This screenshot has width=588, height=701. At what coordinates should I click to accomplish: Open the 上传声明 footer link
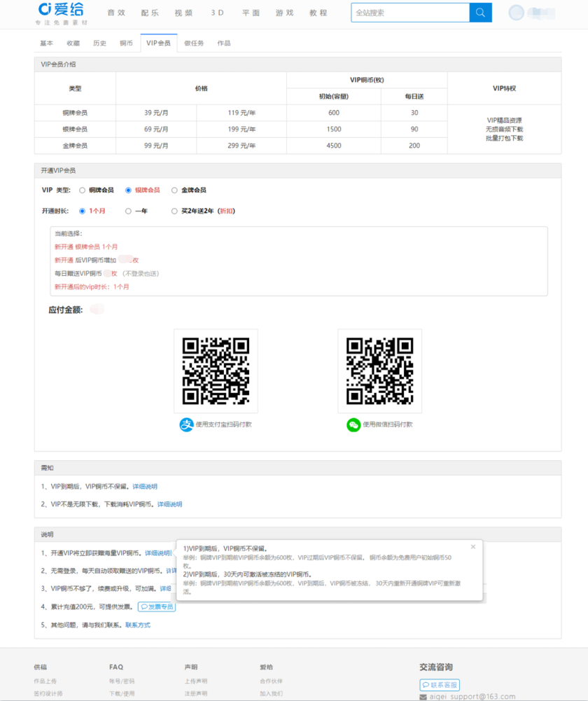point(196,681)
